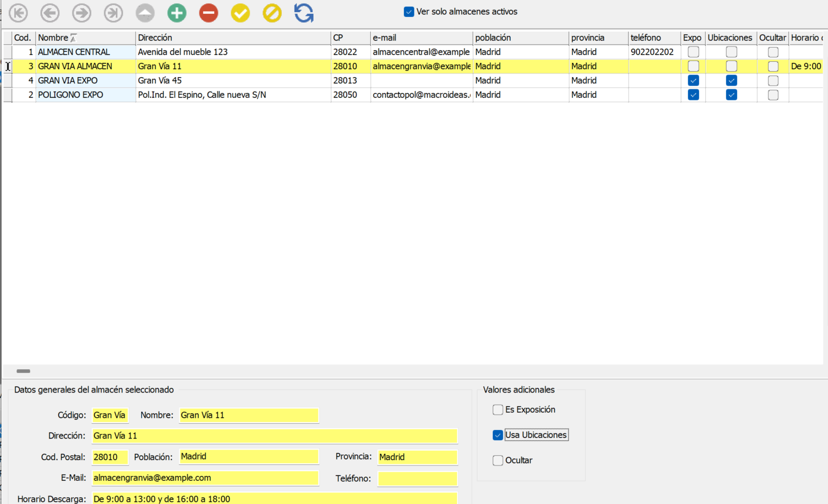Toggle Ocultar checkbox for POLIGONO EXPO
The width and height of the screenshot is (828, 504).
(x=773, y=95)
